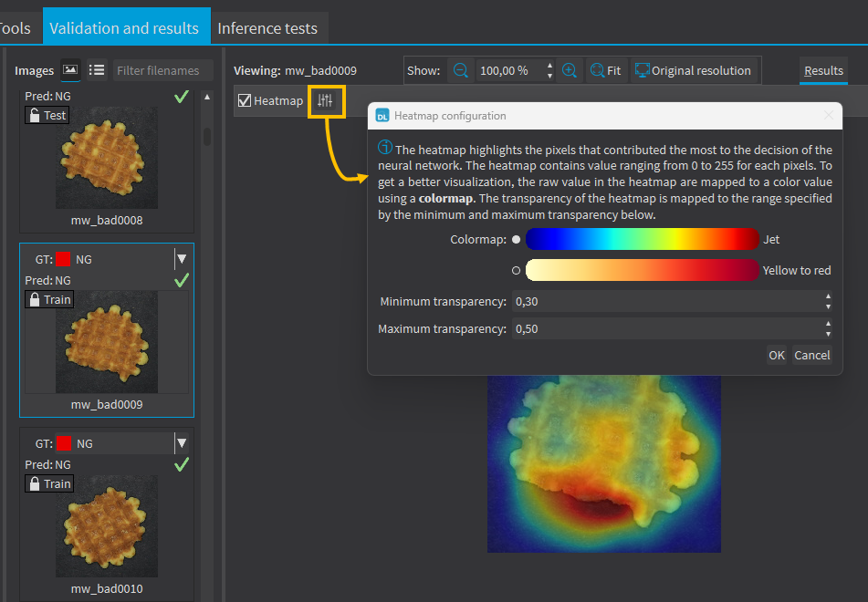Image resolution: width=868 pixels, height=602 pixels.
Task: Click the Jet colormap gradient bar
Action: tap(642, 239)
